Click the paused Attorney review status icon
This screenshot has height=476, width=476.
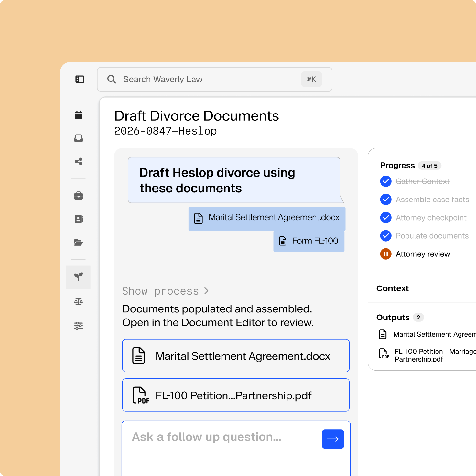(386, 254)
